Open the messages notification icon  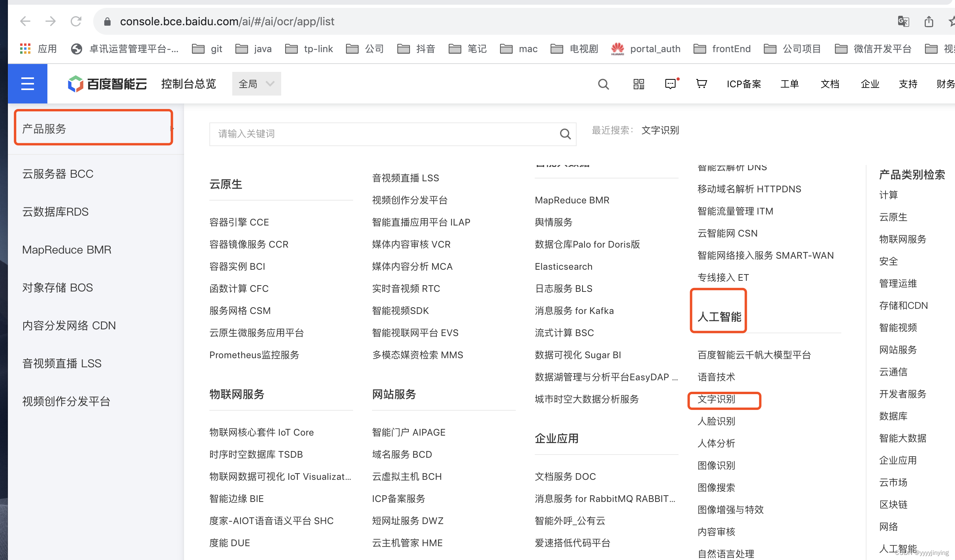pyautogui.click(x=671, y=84)
